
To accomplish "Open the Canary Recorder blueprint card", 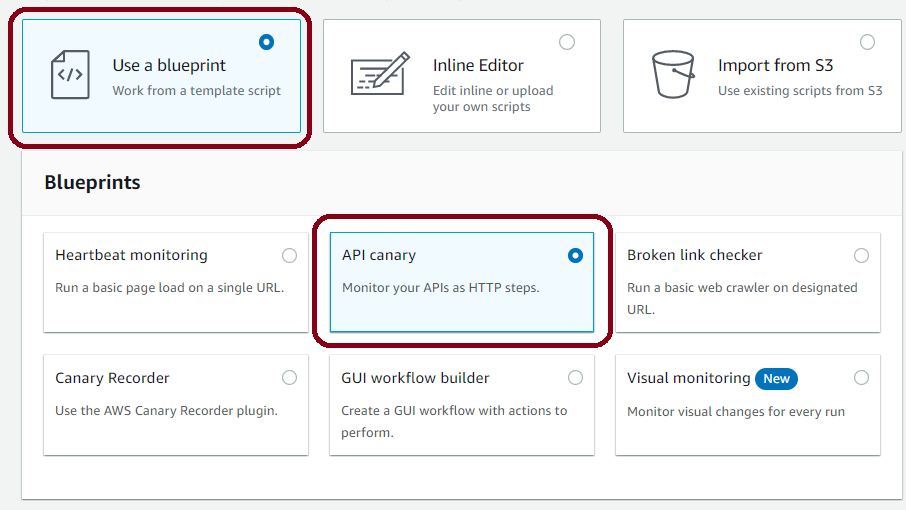I will pos(176,405).
